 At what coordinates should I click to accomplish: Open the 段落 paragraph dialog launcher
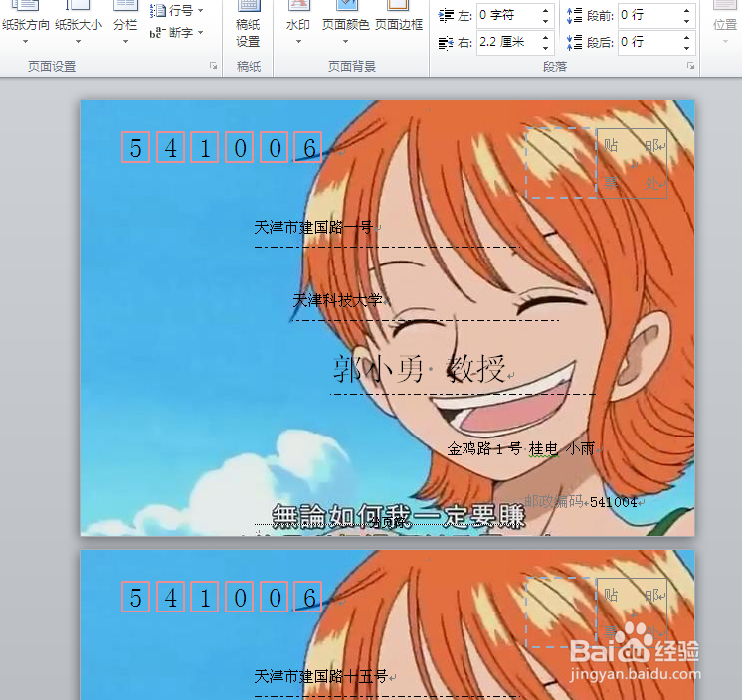(691, 66)
